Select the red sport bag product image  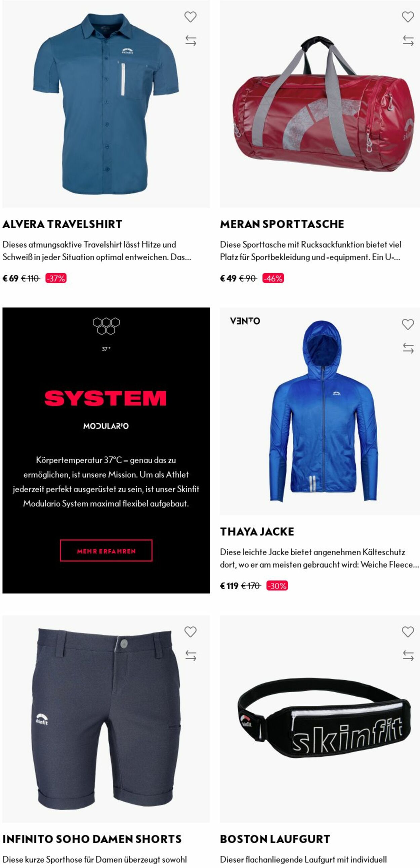pyautogui.click(x=320, y=104)
